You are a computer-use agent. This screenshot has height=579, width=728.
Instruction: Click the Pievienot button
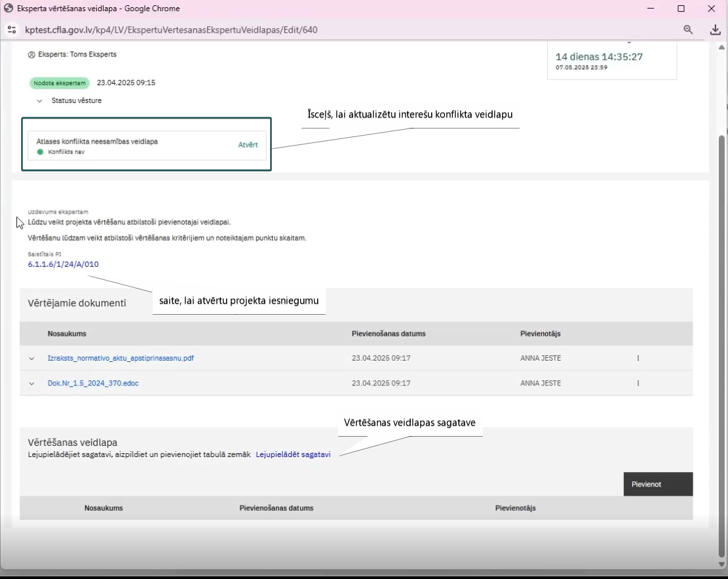click(x=658, y=484)
